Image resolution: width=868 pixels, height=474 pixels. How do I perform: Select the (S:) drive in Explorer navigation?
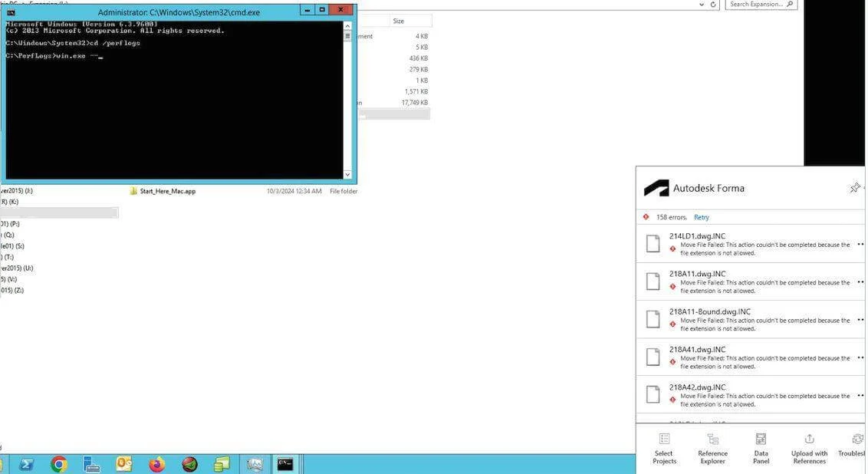(x=12, y=246)
